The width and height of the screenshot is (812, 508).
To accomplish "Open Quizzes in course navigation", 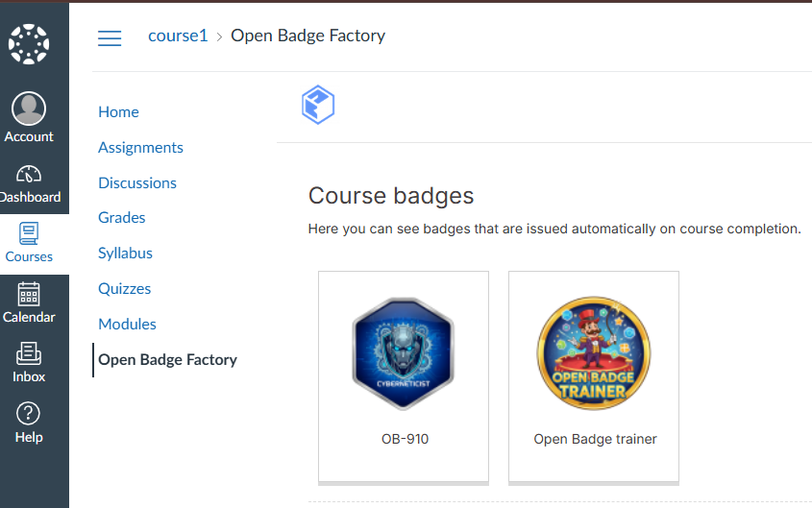I will pyautogui.click(x=124, y=289).
